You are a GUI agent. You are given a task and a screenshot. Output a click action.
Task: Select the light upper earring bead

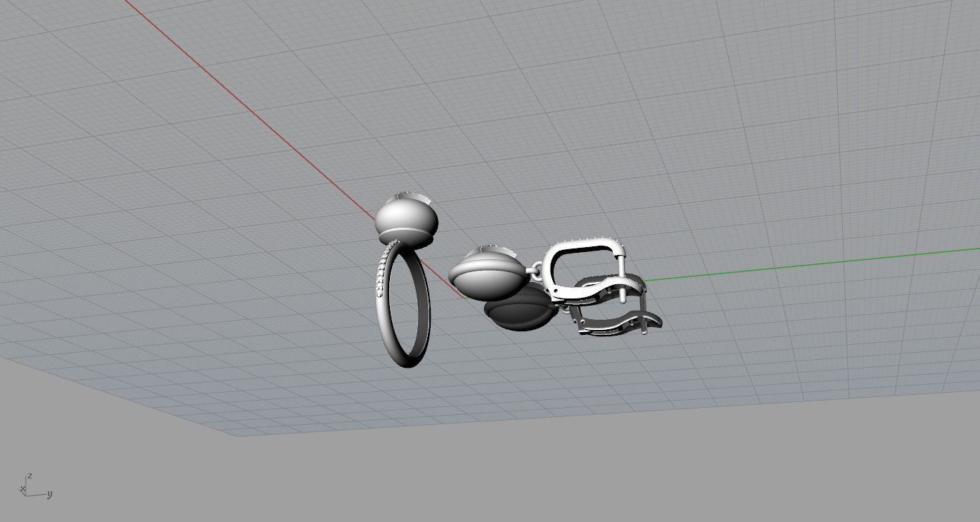[x=490, y=275]
